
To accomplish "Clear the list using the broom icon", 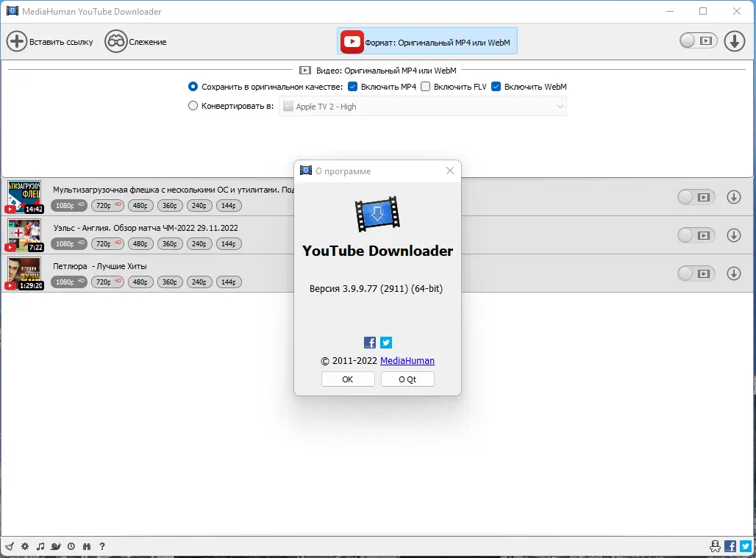I will (x=10, y=546).
